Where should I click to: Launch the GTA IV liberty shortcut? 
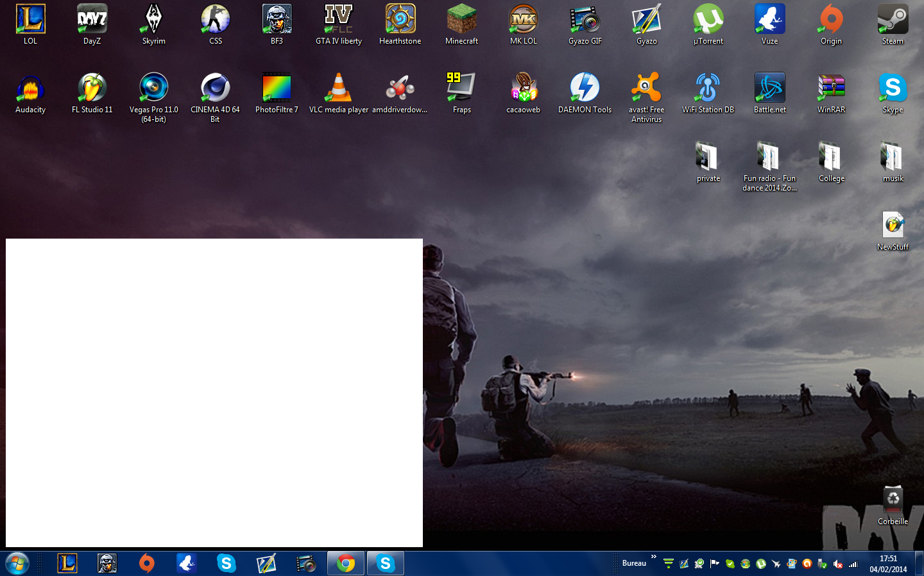(339, 25)
